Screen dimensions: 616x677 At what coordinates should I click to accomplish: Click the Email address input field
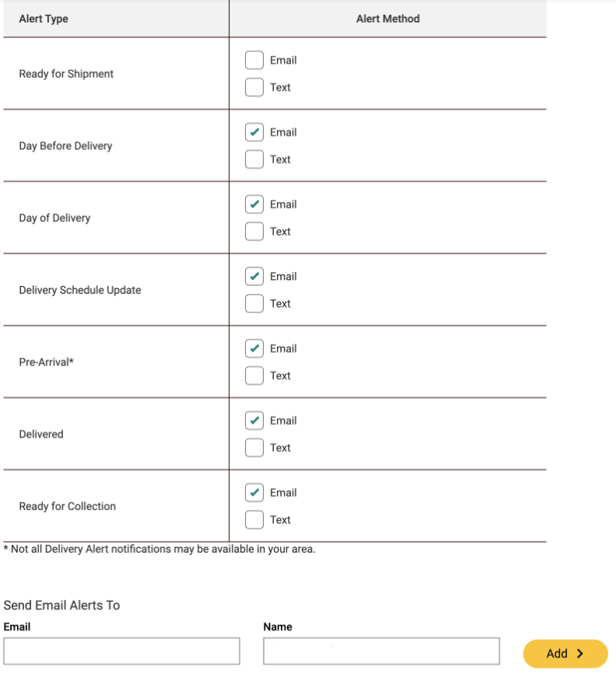click(x=121, y=651)
